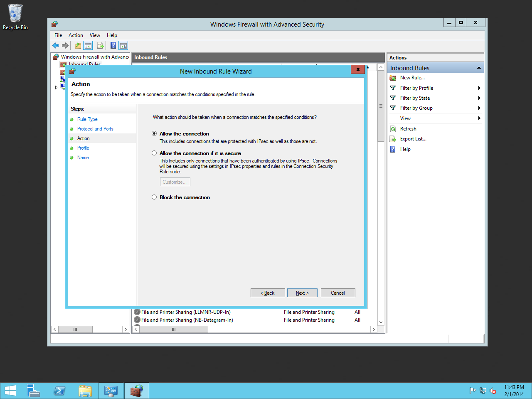Click the icon for NB-Datagram-In rule row
Image resolution: width=532 pixels, height=399 pixels.
pos(137,320)
